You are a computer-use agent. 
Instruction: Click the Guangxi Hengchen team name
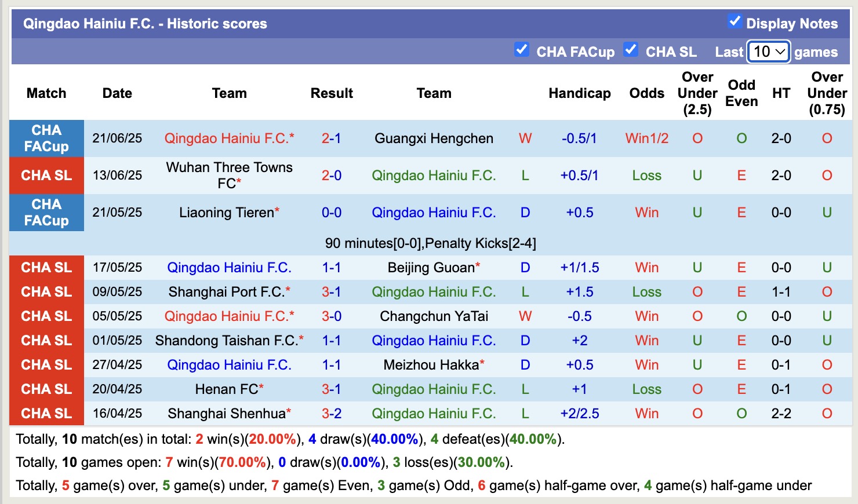pyautogui.click(x=434, y=138)
